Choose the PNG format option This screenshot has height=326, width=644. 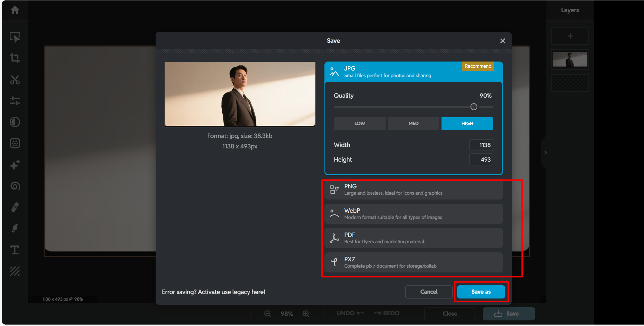[413, 189]
